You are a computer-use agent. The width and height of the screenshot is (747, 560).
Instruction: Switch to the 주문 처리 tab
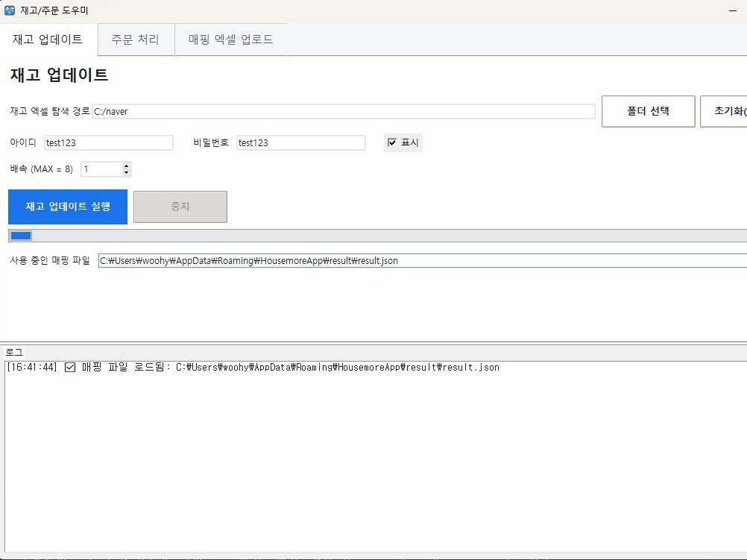(x=135, y=40)
